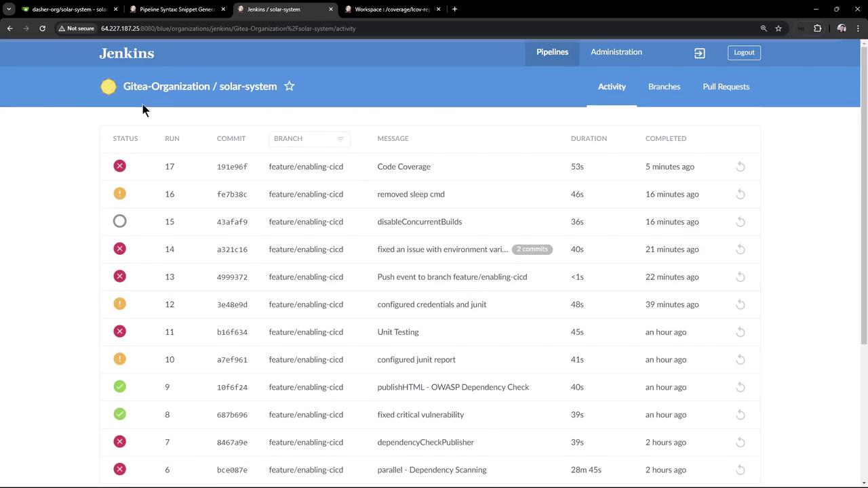Click the unstable status icon for run 10
This screenshot has width=868, height=488.
pos(120,359)
